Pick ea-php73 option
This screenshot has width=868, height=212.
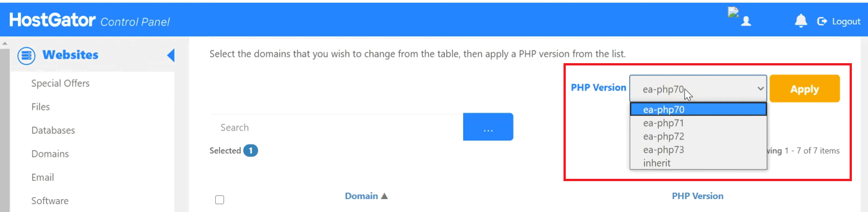pos(663,150)
